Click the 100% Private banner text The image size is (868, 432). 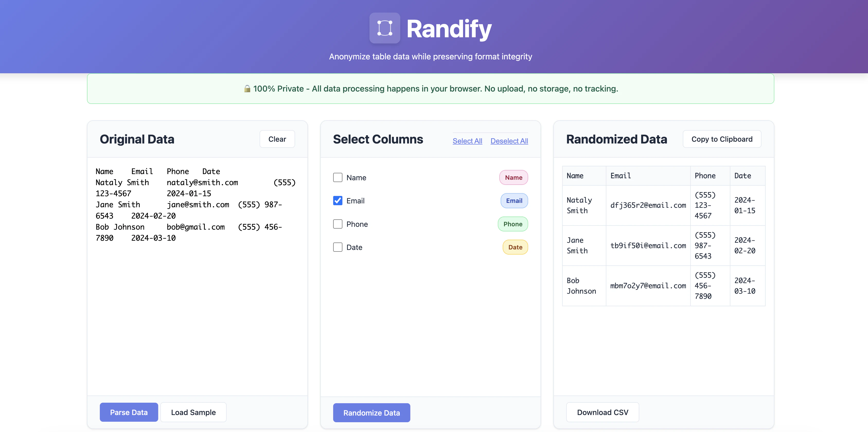pos(435,88)
